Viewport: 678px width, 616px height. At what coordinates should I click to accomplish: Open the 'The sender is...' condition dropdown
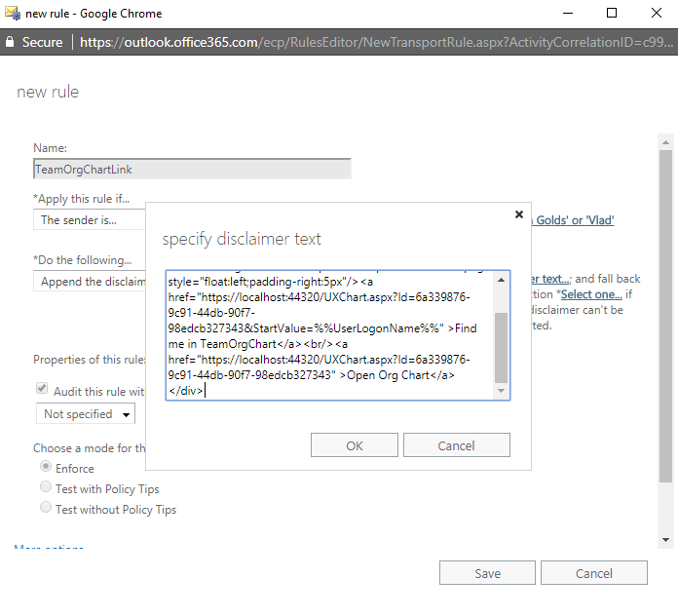pyautogui.click(x=90, y=220)
